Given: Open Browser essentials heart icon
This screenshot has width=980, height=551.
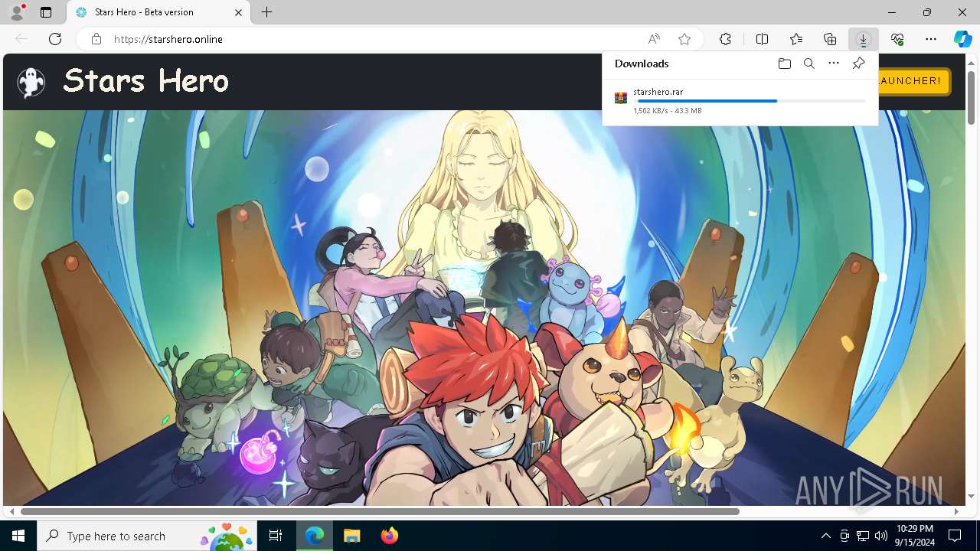Looking at the screenshot, I should pyautogui.click(x=897, y=39).
